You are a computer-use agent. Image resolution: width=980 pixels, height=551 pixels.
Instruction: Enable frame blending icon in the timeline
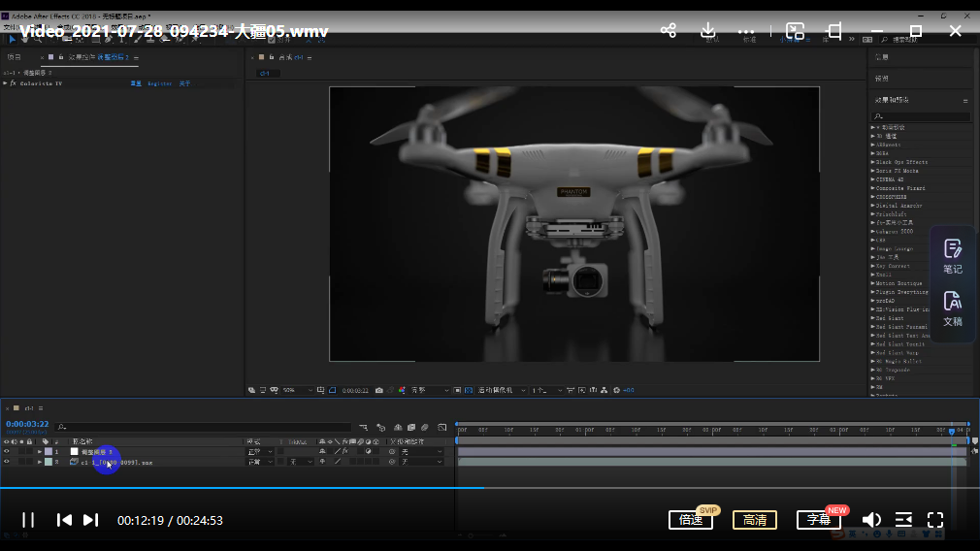pos(411,427)
